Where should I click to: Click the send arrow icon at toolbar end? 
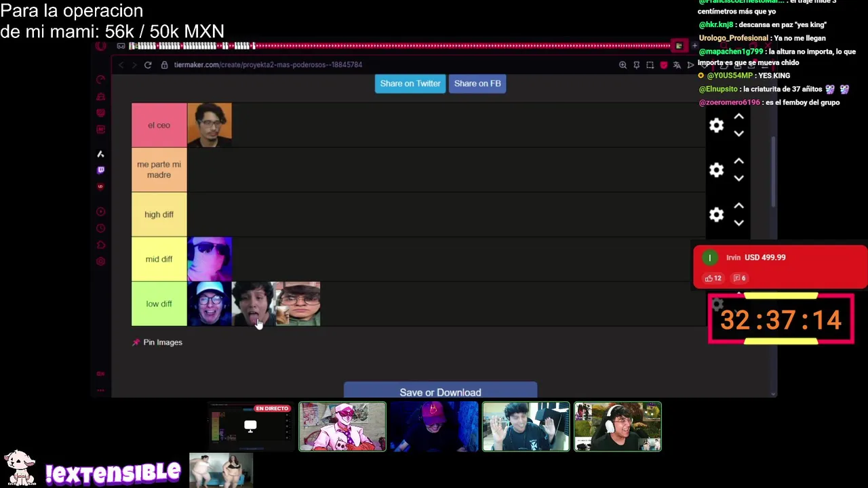click(x=690, y=65)
